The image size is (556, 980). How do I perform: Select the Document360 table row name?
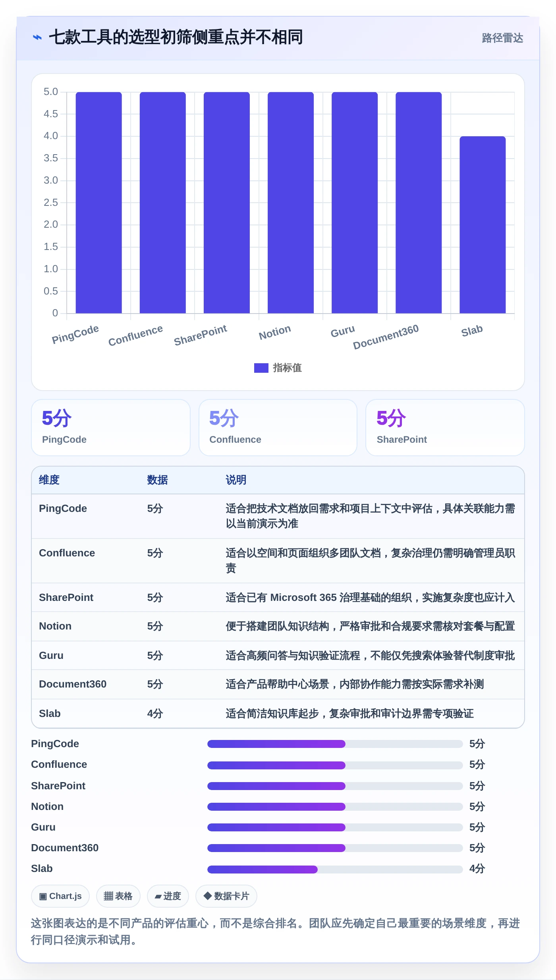[73, 684]
